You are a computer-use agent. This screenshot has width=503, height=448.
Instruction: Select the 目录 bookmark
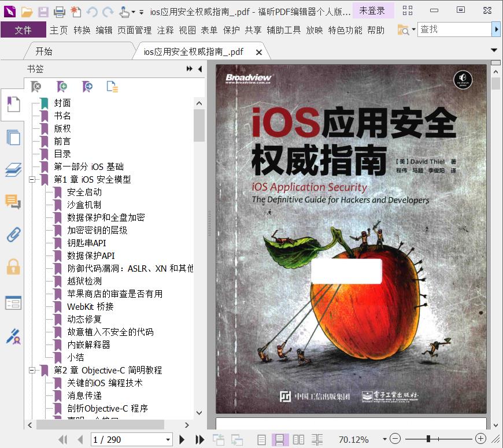(62, 154)
